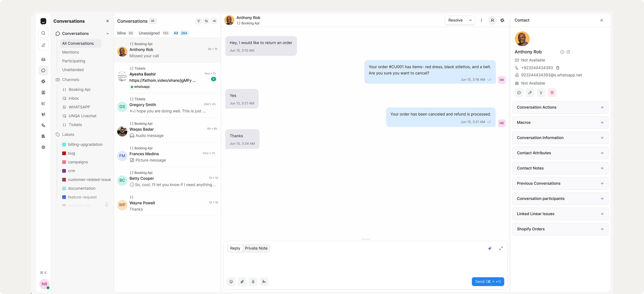Open Mentions in sidebar
The image size is (644, 294).
(70, 52)
